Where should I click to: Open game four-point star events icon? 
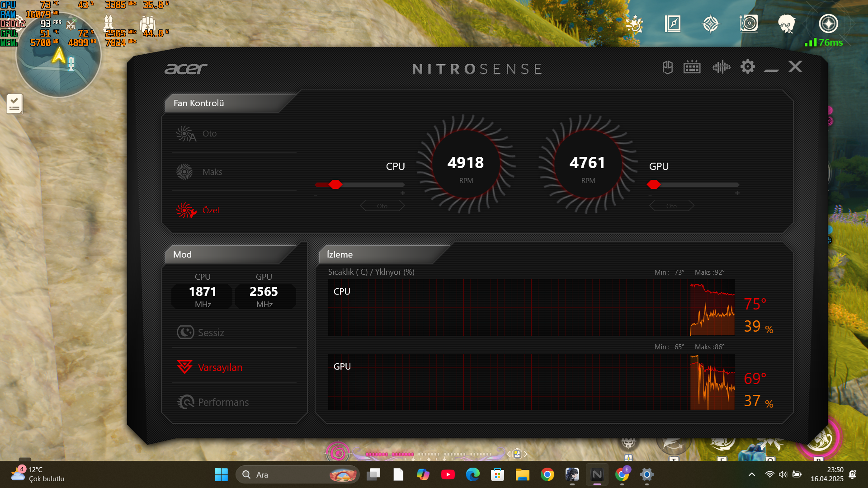(711, 23)
